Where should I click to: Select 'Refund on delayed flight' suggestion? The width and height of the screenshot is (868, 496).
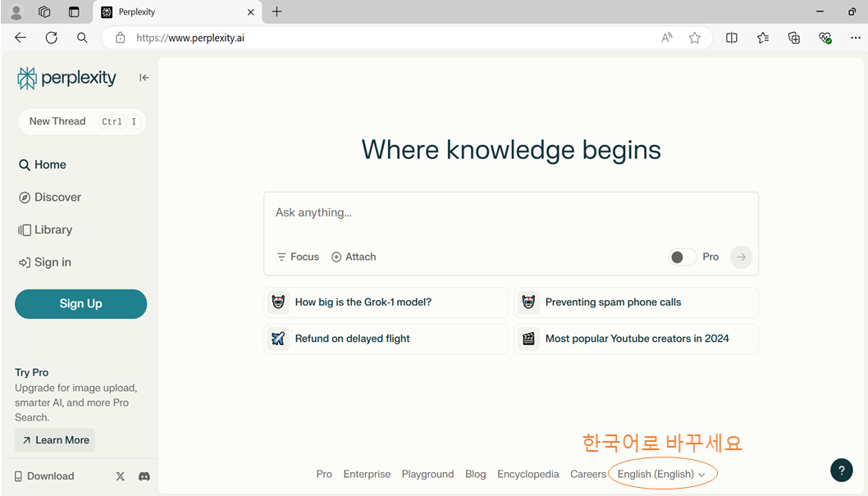point(386,339)
